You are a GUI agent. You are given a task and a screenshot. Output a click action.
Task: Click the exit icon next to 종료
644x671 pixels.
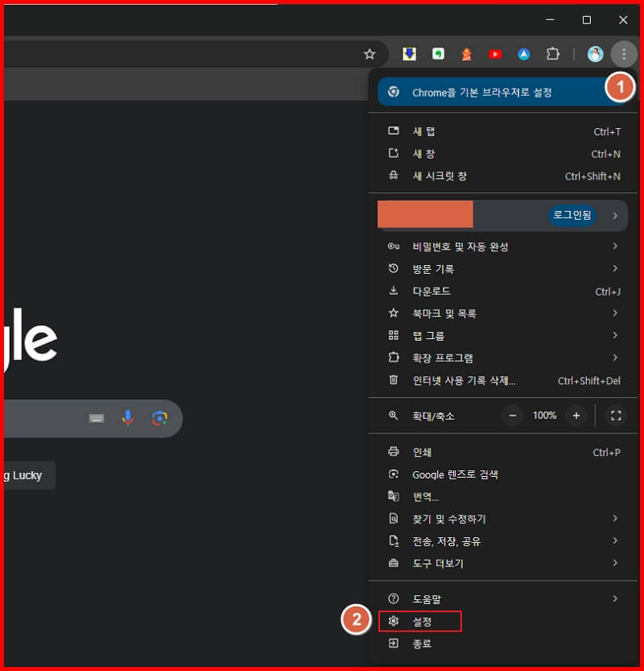click(x=394, y=643)
